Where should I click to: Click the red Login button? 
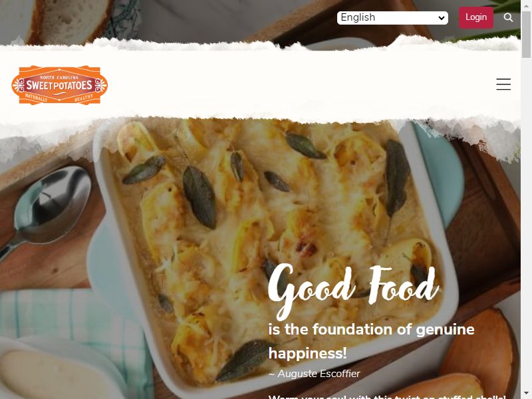[476, 17]
